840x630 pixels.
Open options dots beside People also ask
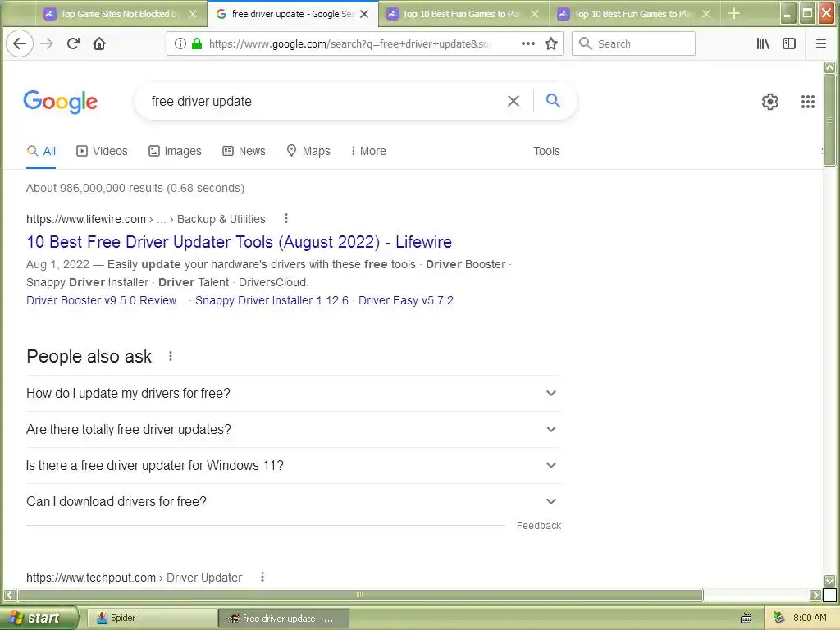coord(171,356)
